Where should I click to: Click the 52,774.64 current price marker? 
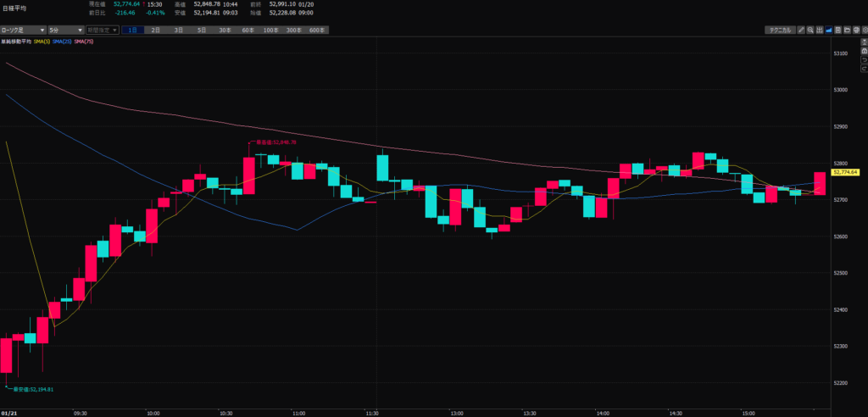tap(846, 172)
